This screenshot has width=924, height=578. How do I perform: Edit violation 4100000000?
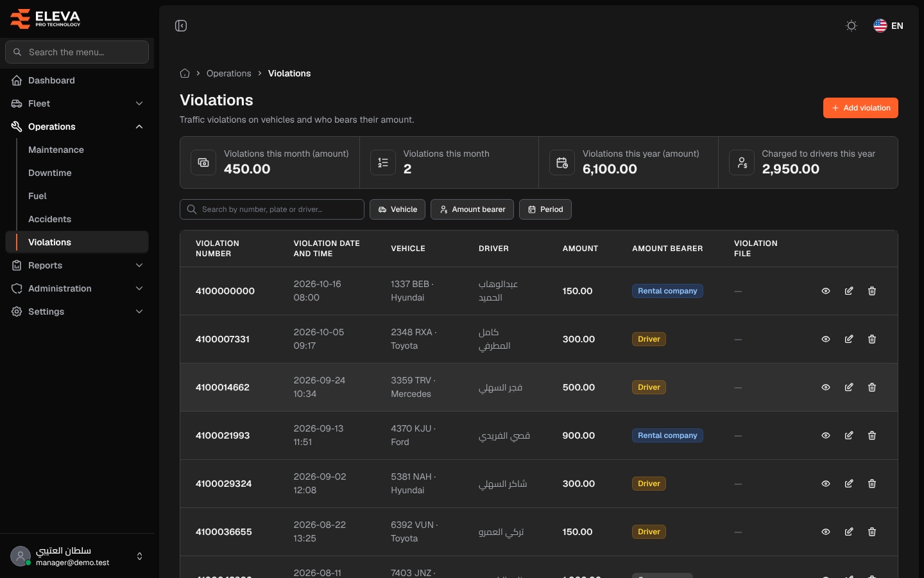(849, 291)
